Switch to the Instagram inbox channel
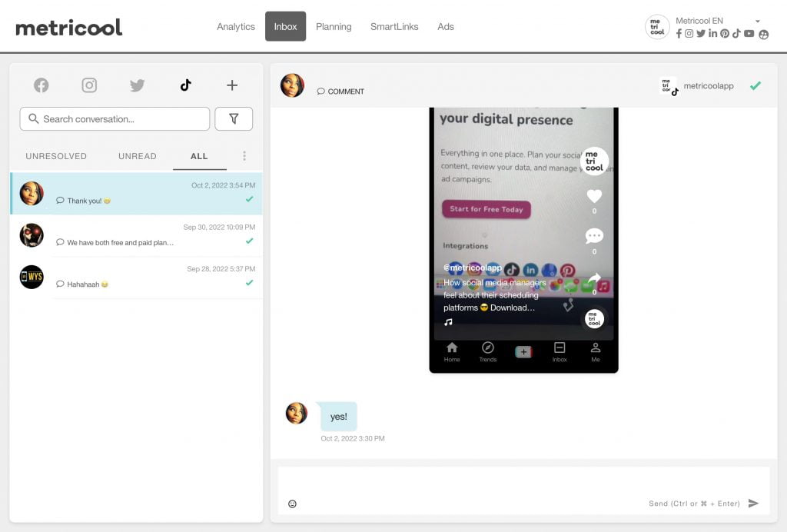The height and width of the screenshot is (532, 787). (x=89, y=85)
